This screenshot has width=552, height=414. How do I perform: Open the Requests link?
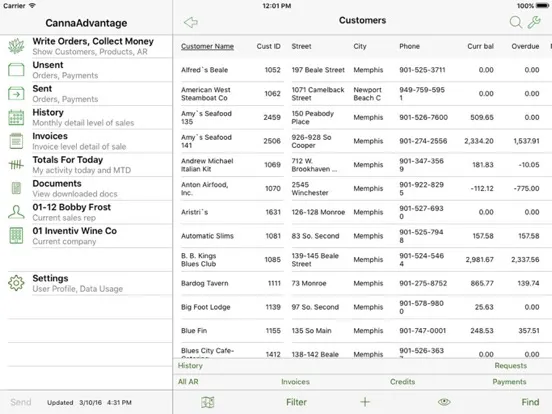point(511,366)
